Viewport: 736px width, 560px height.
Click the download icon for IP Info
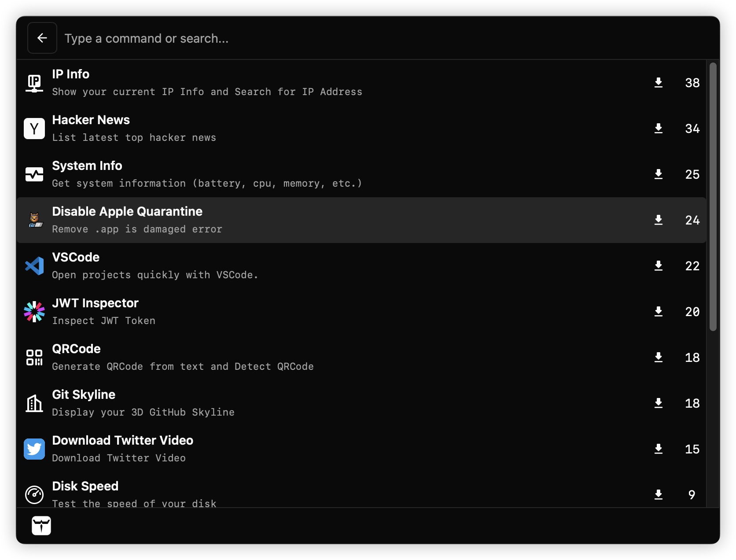click(659, 83)
